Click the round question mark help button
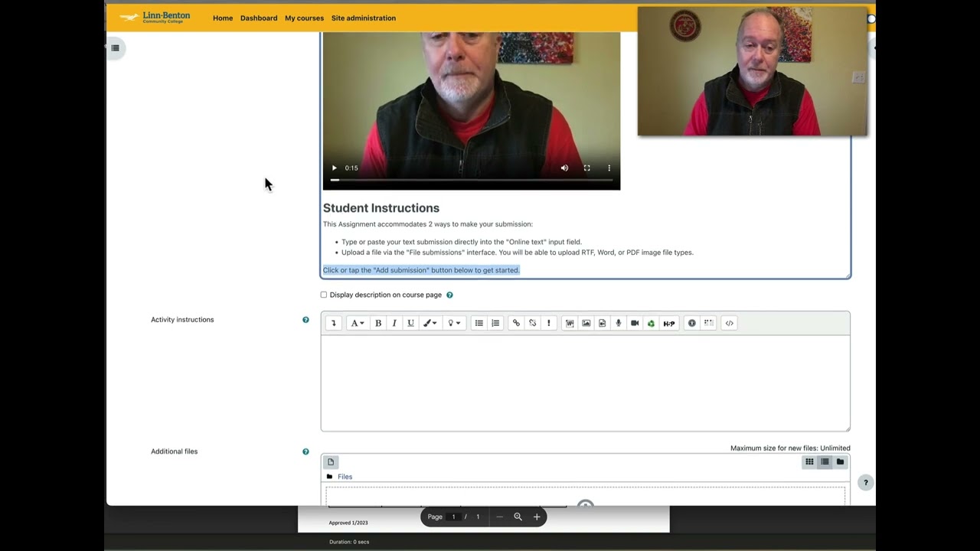The width and height of the screenshot is (980, 551). pos(865,482)
